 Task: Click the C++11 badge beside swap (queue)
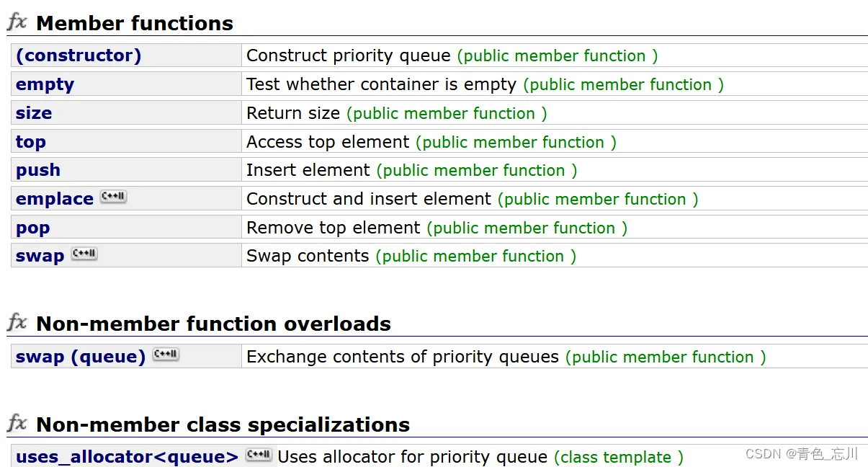166,355
